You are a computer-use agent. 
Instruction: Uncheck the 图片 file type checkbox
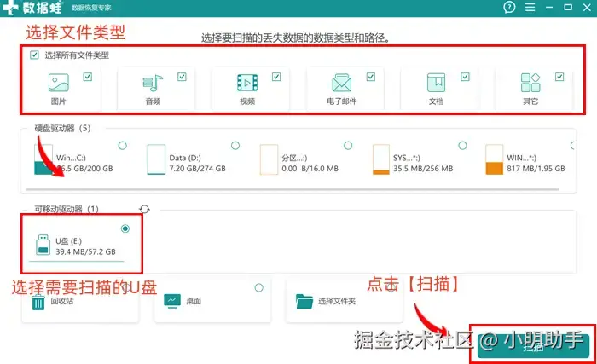click(88, 77)
